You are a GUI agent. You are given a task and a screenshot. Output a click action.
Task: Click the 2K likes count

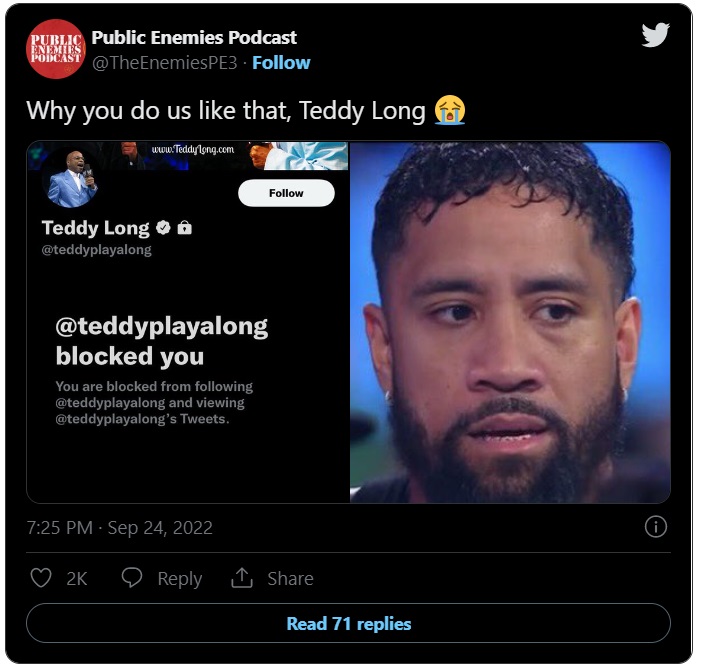point(77,579)
